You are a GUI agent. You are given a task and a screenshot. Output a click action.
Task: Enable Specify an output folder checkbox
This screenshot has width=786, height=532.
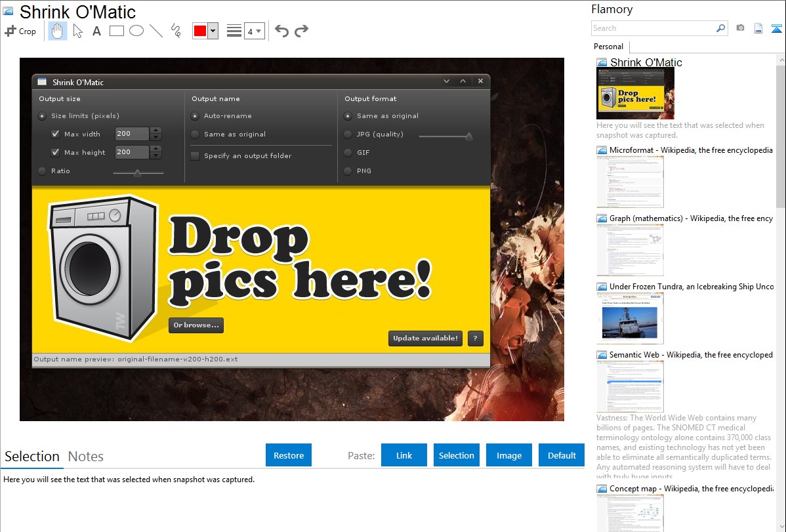[195, 156]
